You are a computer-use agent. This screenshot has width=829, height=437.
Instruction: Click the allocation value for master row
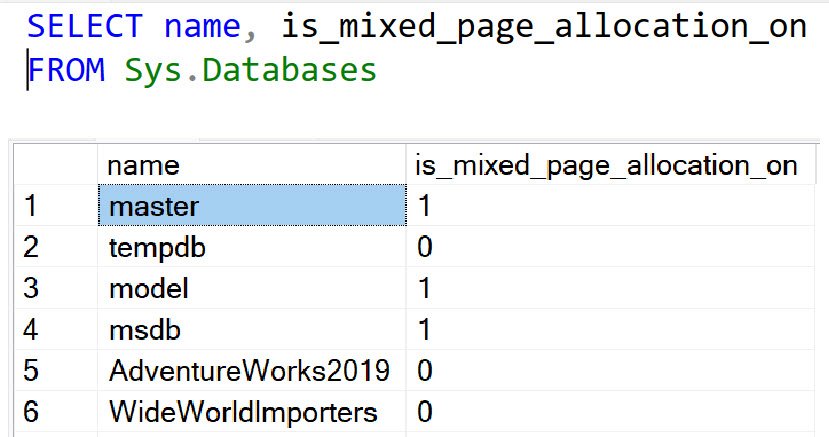point(611,205)
